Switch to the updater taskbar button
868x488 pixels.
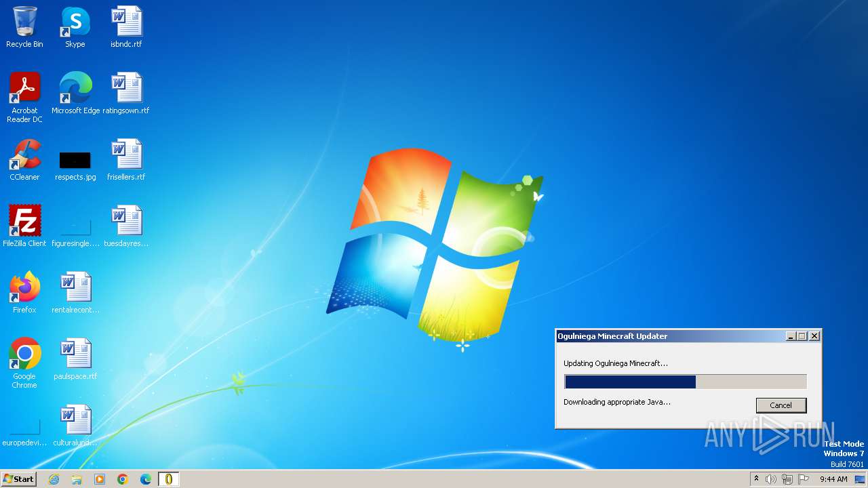(169, 479)
